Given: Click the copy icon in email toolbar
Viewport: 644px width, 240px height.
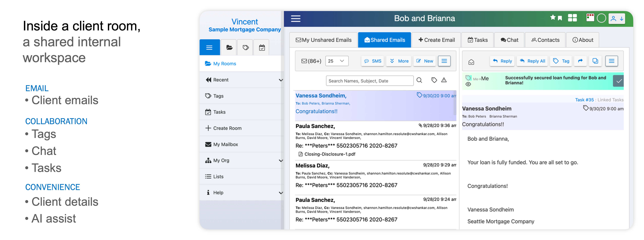Looking at the screenshot, I should click(595, 61).
